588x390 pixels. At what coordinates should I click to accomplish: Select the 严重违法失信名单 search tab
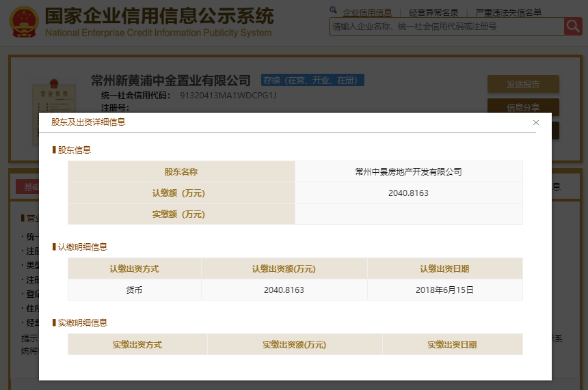click(x=509, y=13)
